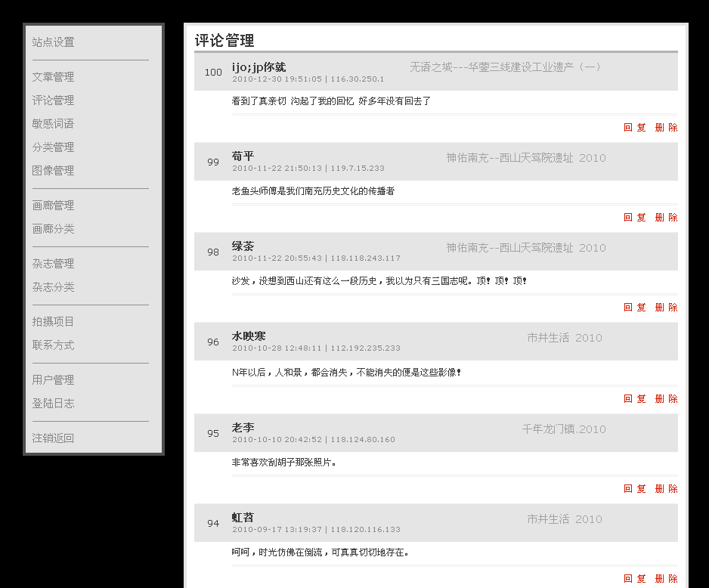Click commenter name 绿茶
The image size is (709, 588).
pos(243,246)
